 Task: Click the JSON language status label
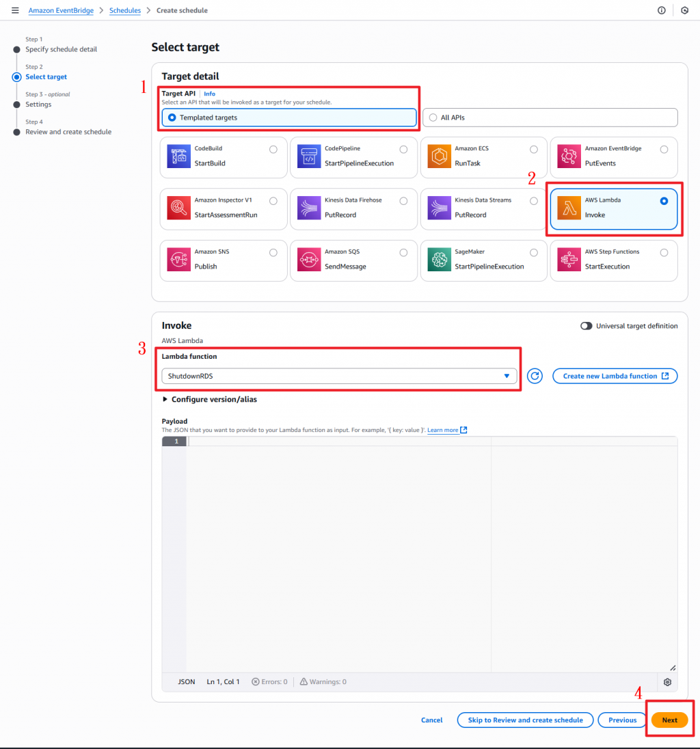tap(187, 681)
